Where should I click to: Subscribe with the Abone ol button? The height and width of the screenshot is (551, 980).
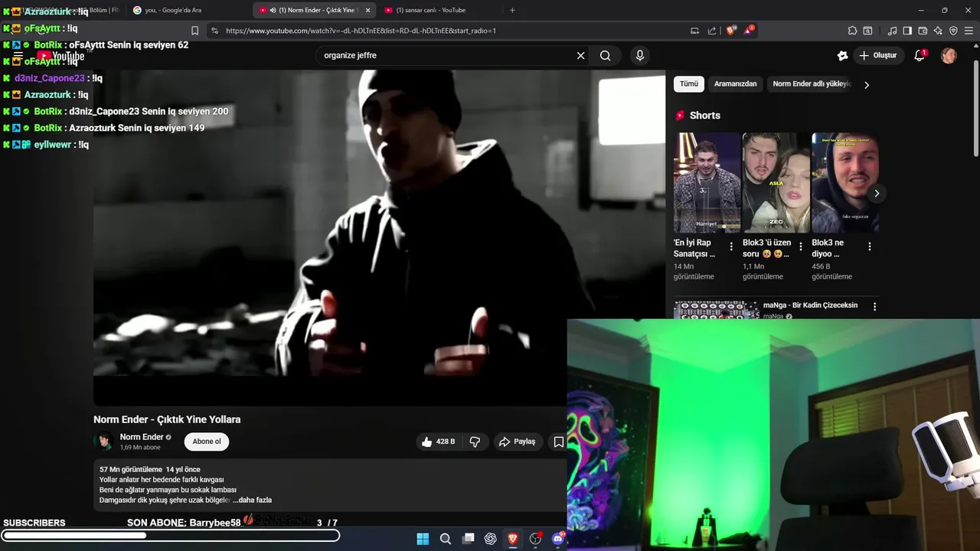pos(207,442)
